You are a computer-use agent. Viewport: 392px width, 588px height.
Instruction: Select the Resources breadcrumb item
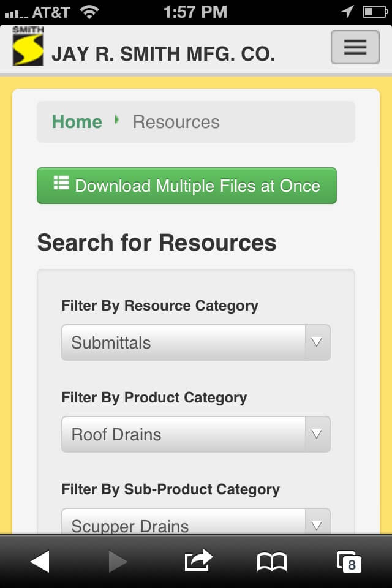coord(176,122)
